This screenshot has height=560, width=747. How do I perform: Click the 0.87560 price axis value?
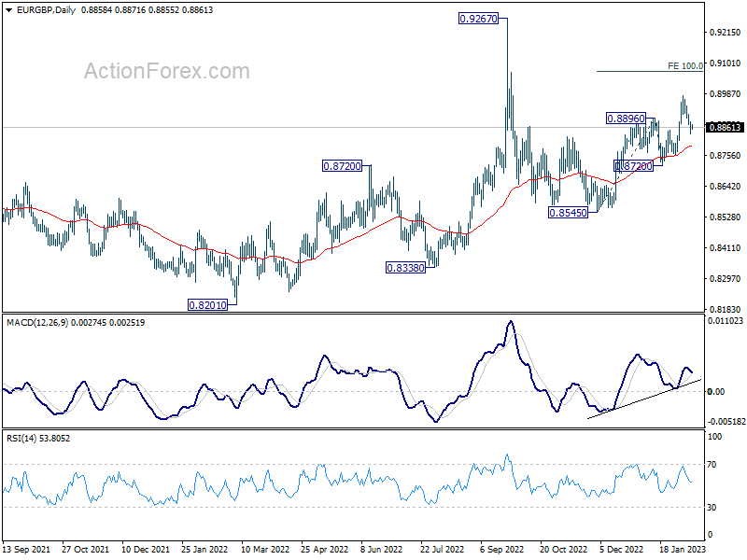[726, 155]
